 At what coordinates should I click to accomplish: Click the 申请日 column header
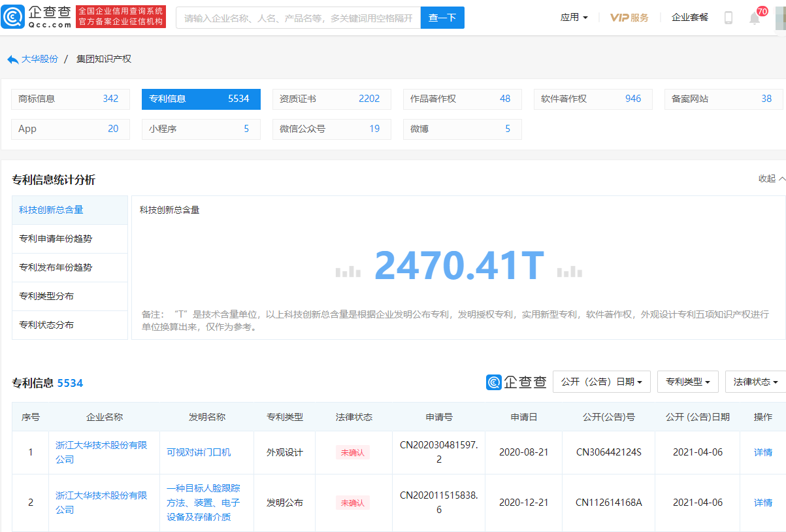[x=524, y=417]
